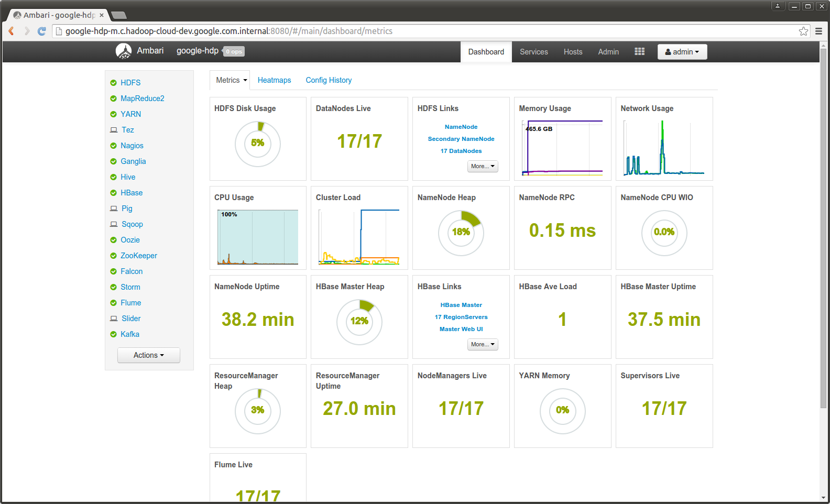This screenshot has height=504, width=830.
Task: Click the Ambari logo icon
Action: pos(124,51)
